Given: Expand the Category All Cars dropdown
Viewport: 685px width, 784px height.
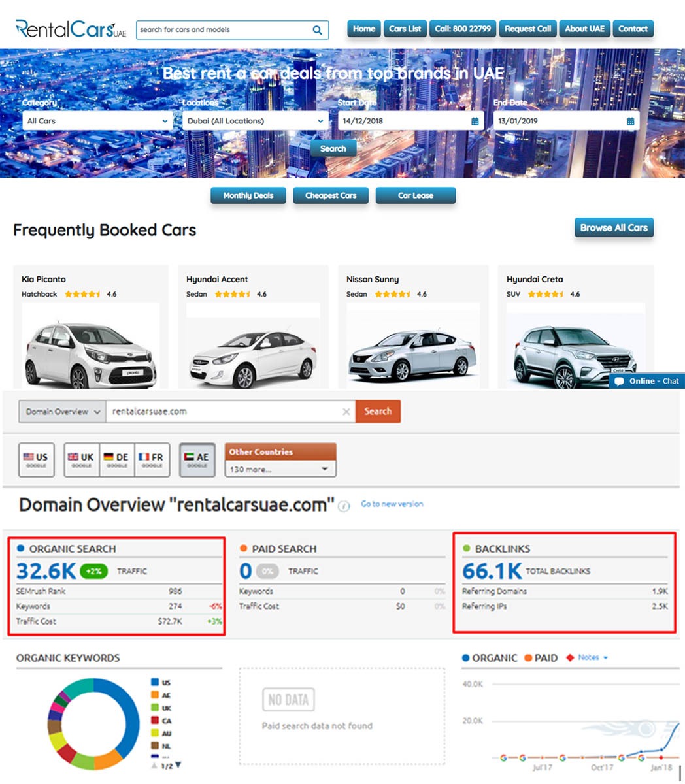Looking at the screenshot, I should point(97,122).
